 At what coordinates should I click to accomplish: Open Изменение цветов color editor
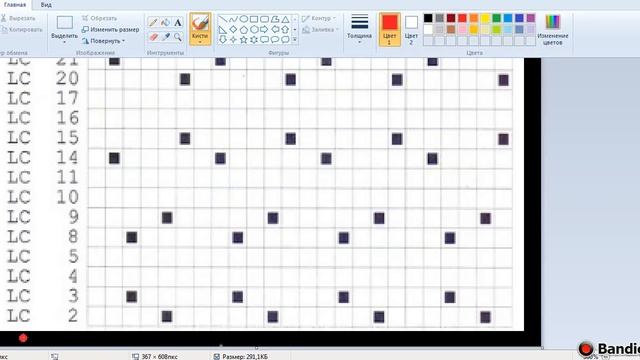[x=553, y=30]
